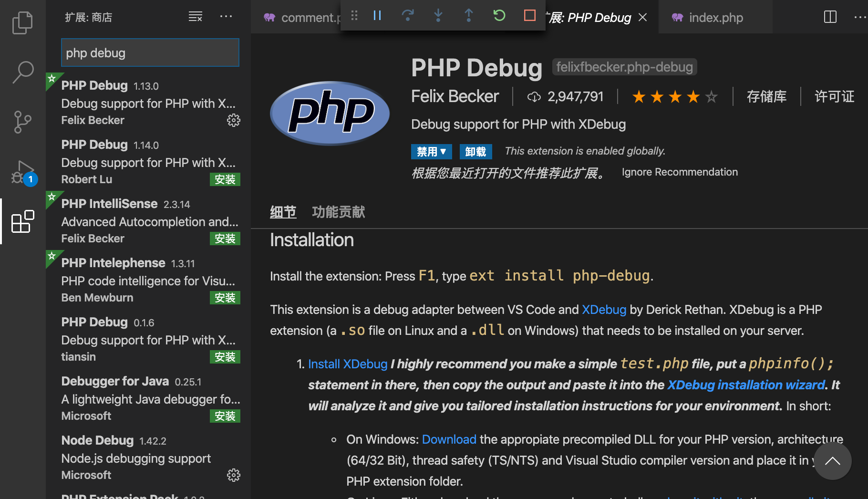
Task: Click the star rating of PHP Debug
Action: (675, 97)
